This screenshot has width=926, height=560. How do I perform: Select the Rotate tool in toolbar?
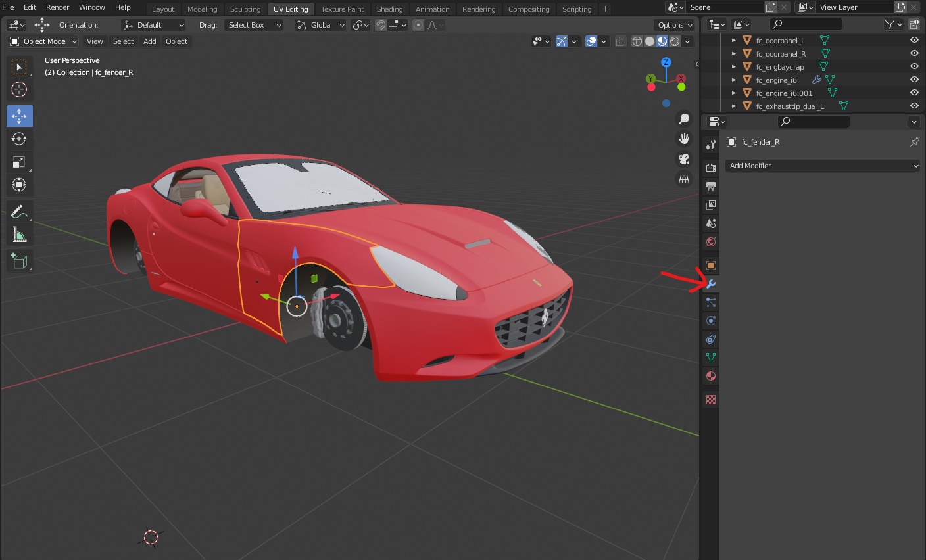click(x=19, y=139)
